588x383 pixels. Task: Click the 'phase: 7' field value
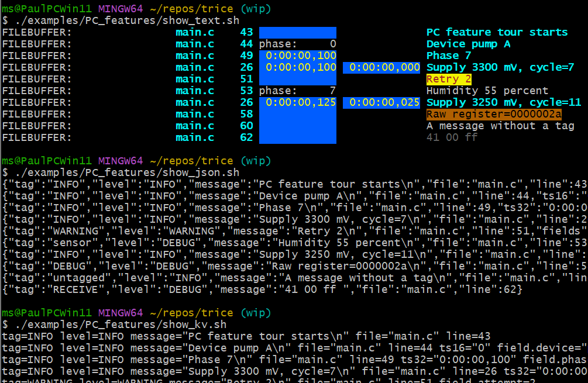point(297,91)
